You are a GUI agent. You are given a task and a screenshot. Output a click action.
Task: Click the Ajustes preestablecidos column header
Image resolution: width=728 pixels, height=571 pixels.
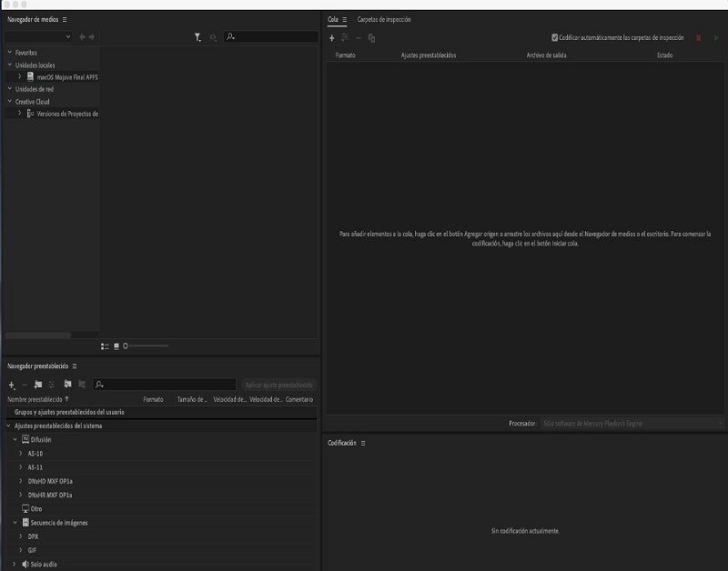pos(429,55)
